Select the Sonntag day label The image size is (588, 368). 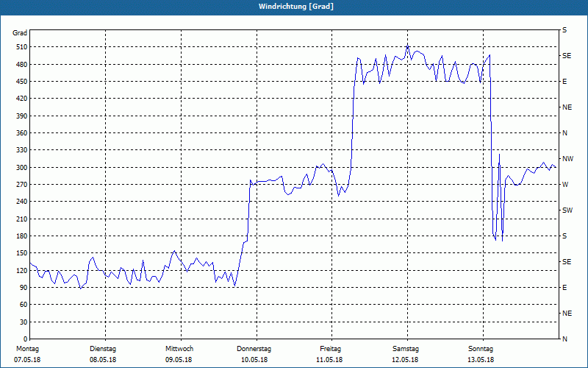(x=481, y=349)
